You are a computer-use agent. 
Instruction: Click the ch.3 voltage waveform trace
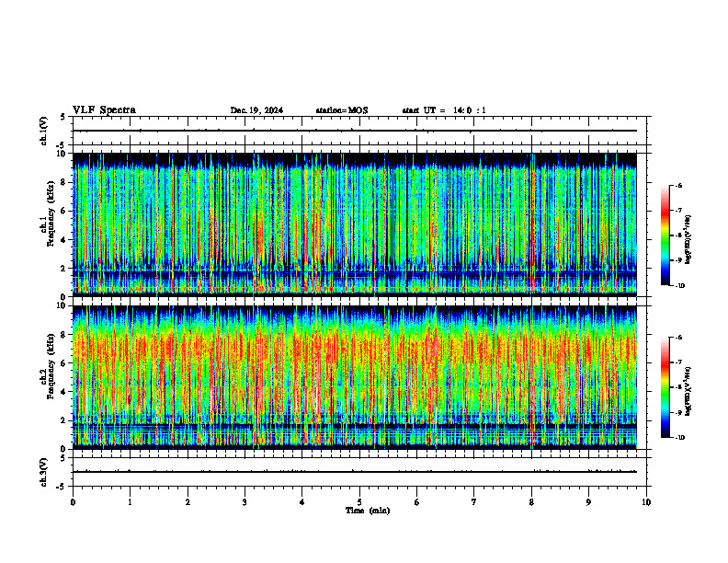(x=355, y=472)
